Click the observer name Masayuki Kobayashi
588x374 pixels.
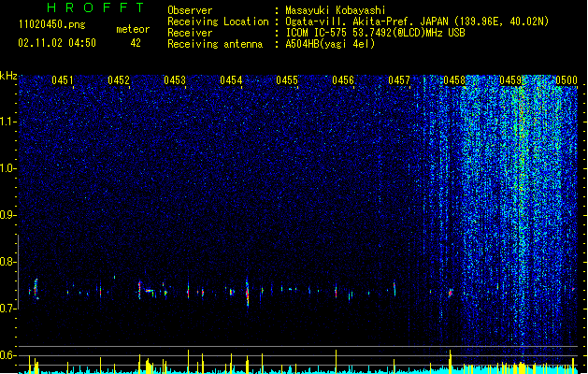336,10
